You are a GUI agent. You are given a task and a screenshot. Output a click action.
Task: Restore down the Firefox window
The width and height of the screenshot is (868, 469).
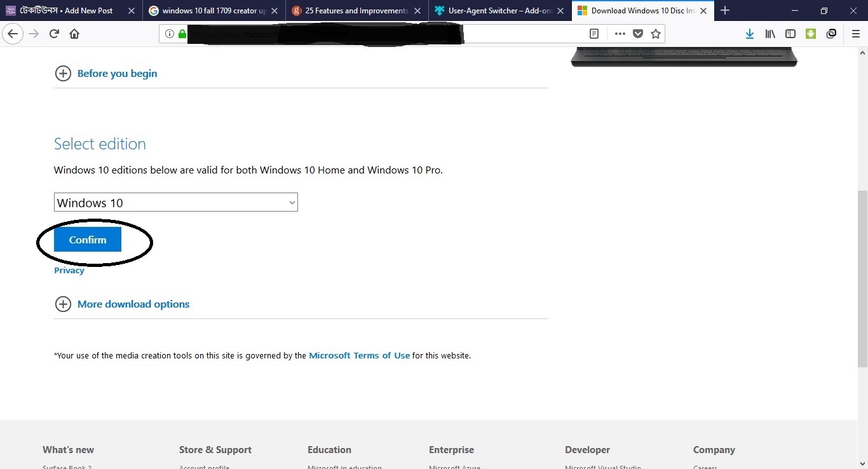click(x=824, y=10)
